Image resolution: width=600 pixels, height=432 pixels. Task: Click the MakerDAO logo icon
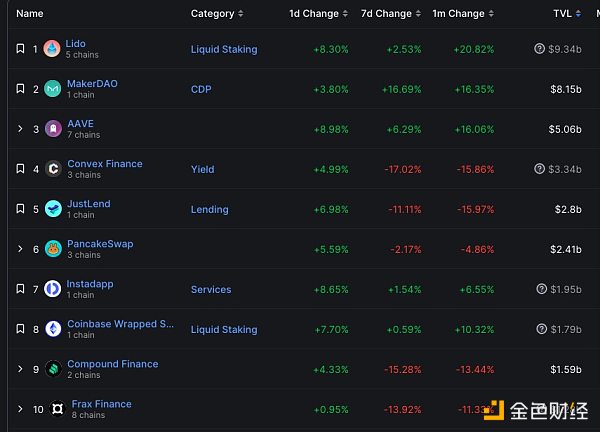pyautogui.click(x=52, y=89)
